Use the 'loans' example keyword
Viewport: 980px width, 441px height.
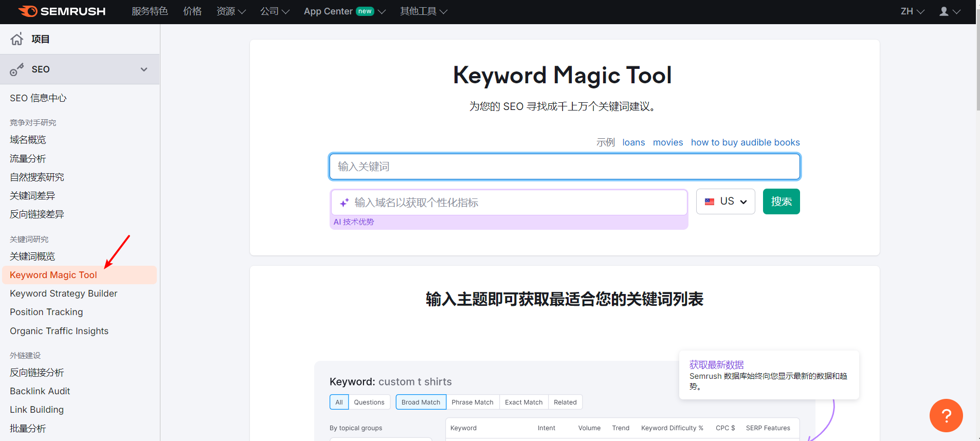633,142
